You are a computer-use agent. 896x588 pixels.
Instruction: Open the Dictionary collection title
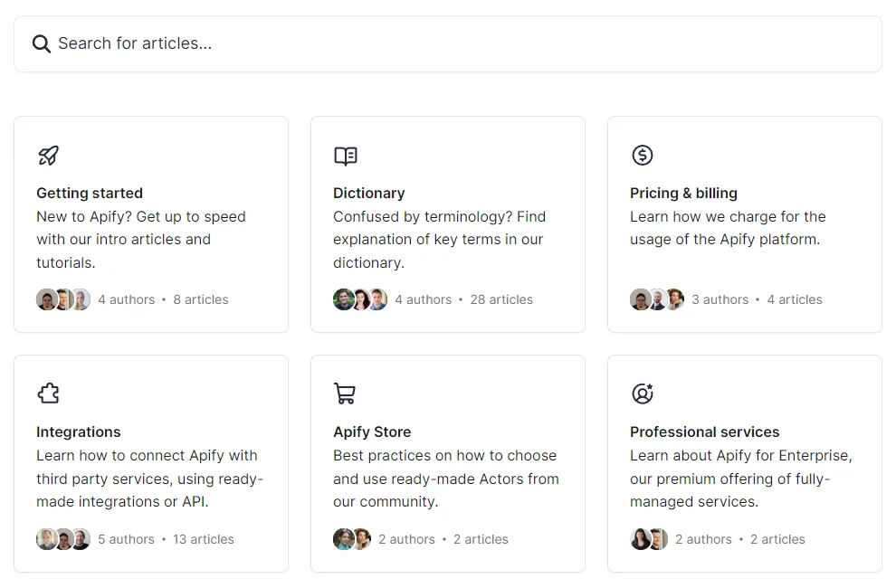click(369, 193)
